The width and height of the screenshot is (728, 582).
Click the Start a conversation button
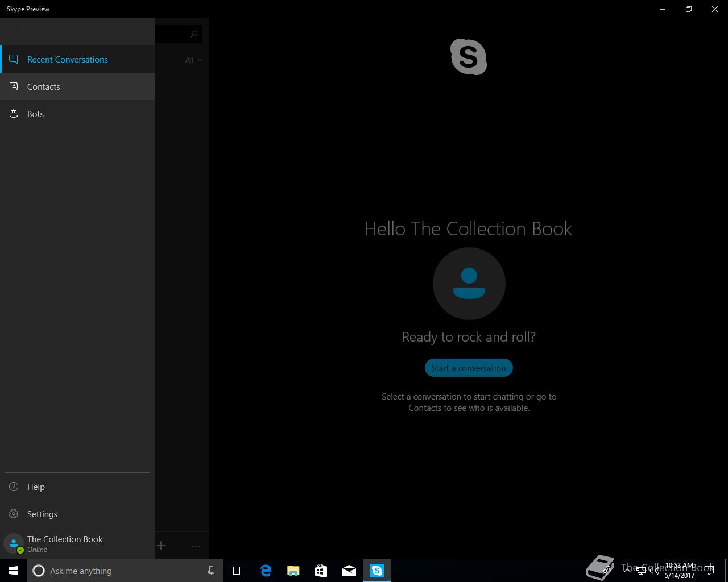point(469,368)
